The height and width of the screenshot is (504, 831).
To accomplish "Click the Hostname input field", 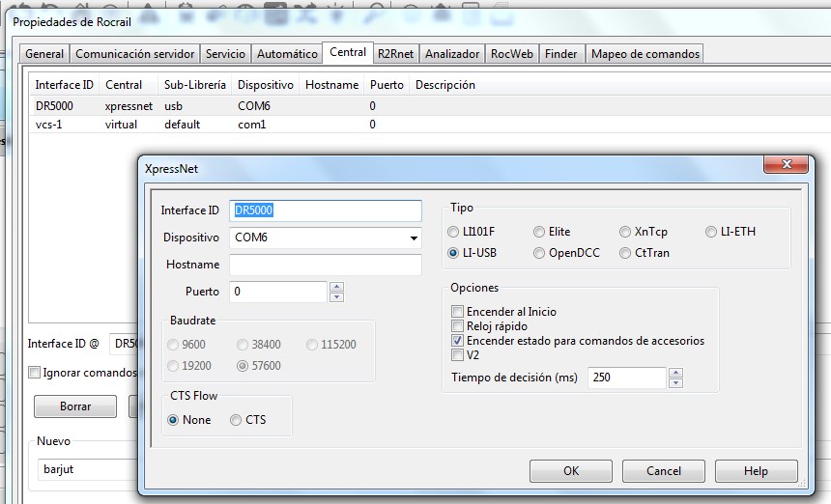I will [x=326, y=265].
